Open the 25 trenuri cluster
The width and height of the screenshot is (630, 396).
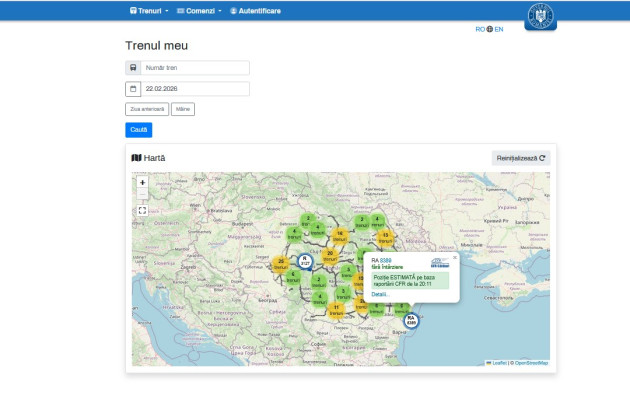point(281,264)
